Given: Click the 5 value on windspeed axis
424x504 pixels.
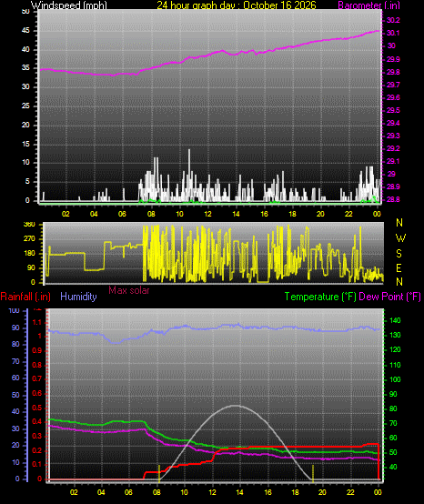Looking at the screenshot, I should pyautogui.click(x=27, y=182).
